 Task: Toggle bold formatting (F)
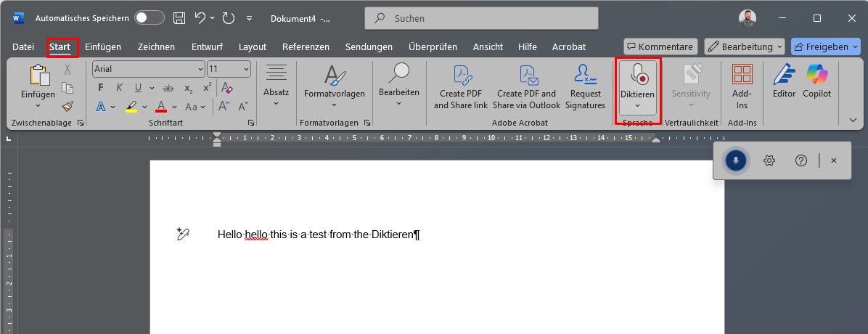pos(101,88)
